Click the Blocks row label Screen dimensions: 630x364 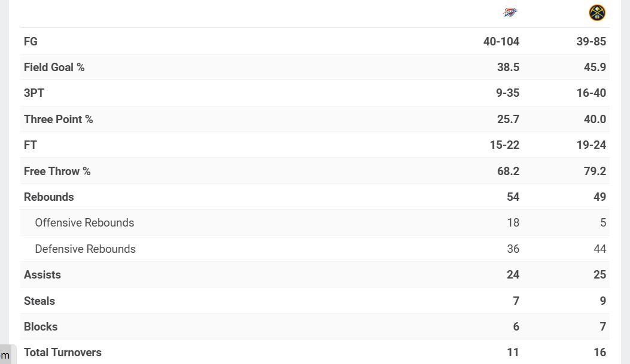pyautogui.click(x=41, y=326)
